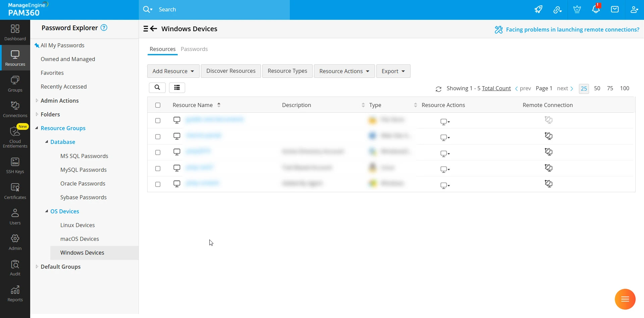
Task: Click the notification bell with red alert badge
Action: tap(596, 9)
